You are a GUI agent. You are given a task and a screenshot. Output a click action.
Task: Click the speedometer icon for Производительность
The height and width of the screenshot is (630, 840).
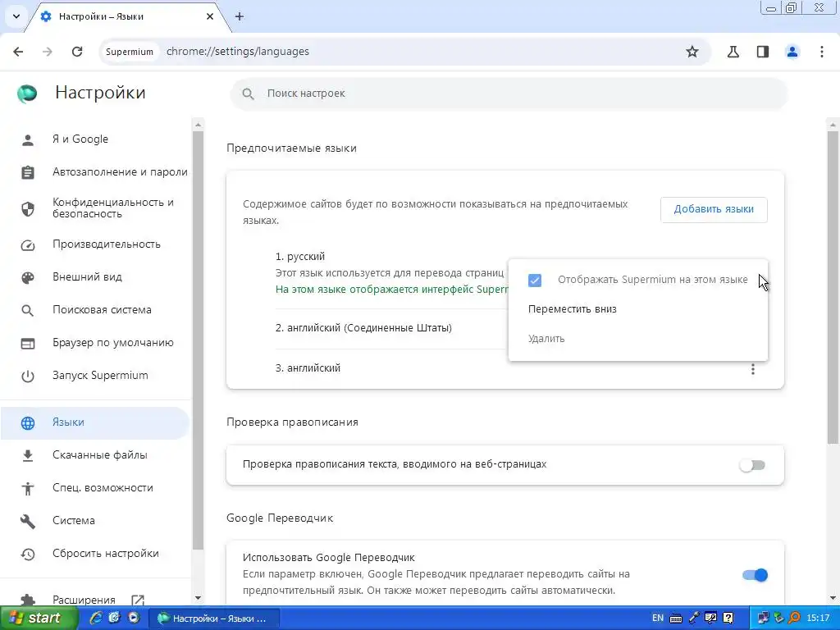coord(27,244)
